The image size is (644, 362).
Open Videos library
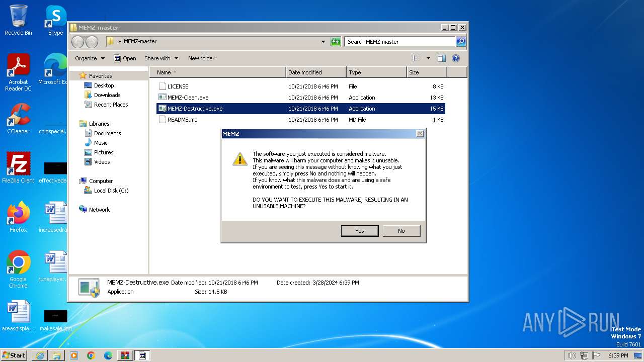click(102, 162)
